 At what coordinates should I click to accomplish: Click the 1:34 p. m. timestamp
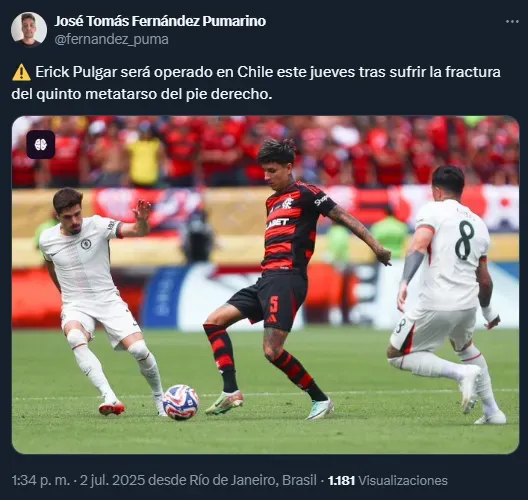(41, 480)
